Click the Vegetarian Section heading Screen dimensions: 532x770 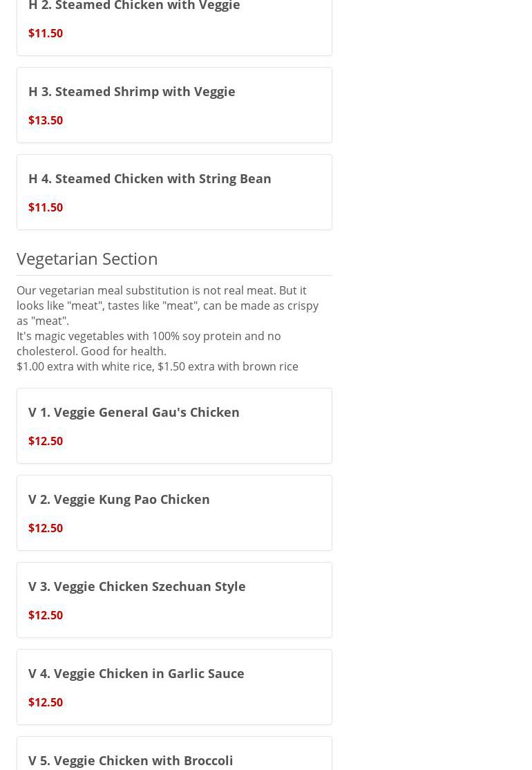click(x=87, y=259)
